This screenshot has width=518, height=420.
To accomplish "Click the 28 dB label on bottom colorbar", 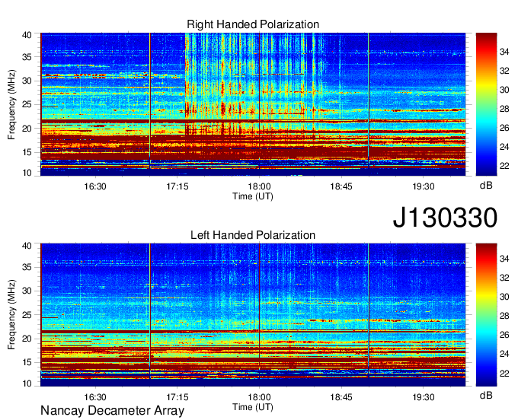I will click(x=504, y=316).
